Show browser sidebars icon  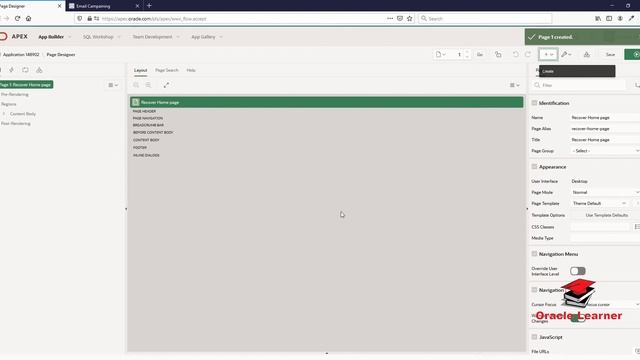click(x=609, y=18)
